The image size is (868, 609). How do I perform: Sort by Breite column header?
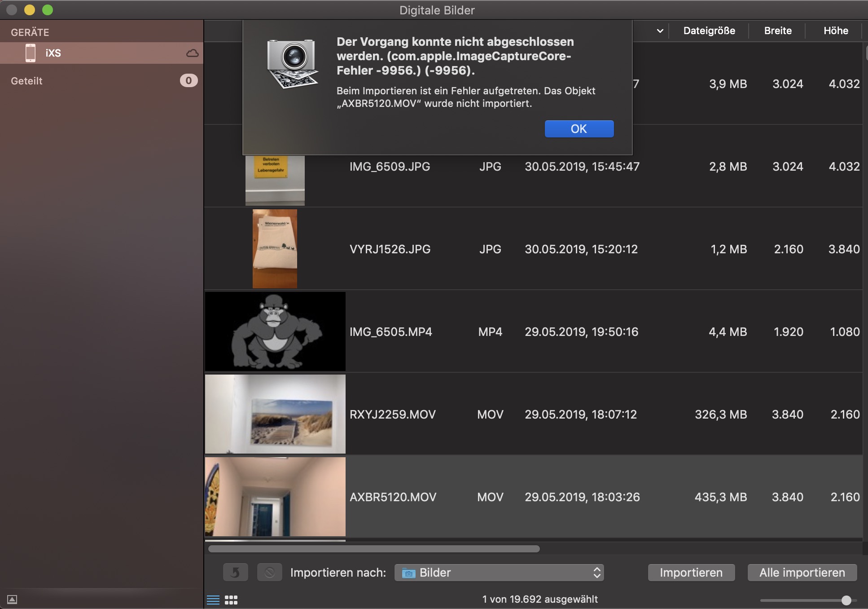[778, 31]
